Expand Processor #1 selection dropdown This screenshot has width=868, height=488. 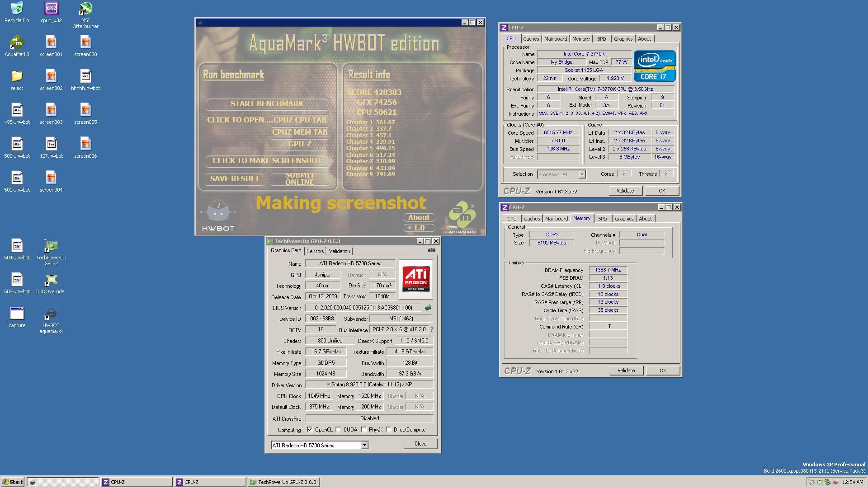click(582, 174)
